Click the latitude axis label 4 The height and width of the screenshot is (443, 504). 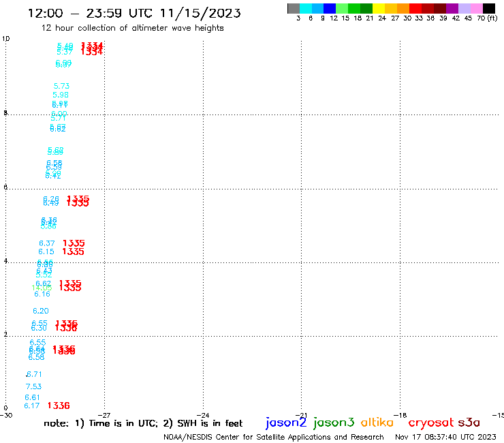[5, 260]
